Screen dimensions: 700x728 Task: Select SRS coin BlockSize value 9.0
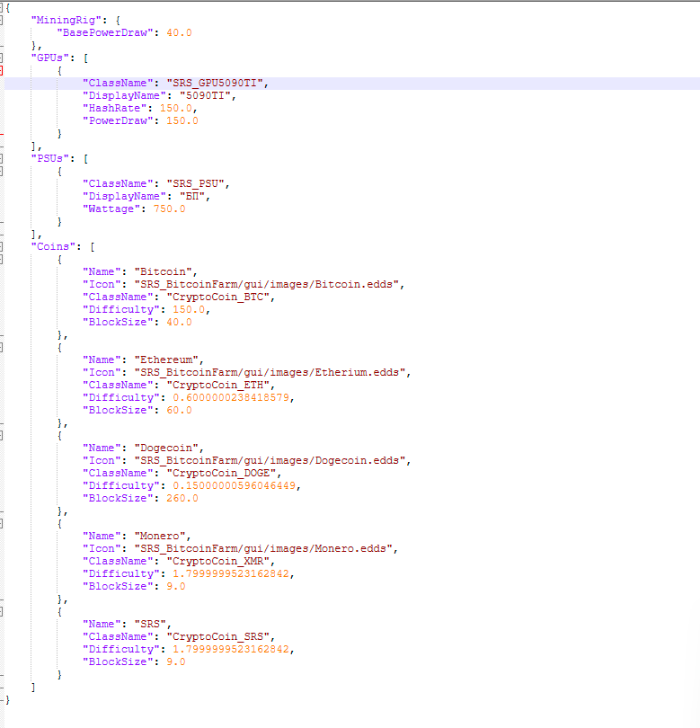pyautogui.click(x=176, y=661)
